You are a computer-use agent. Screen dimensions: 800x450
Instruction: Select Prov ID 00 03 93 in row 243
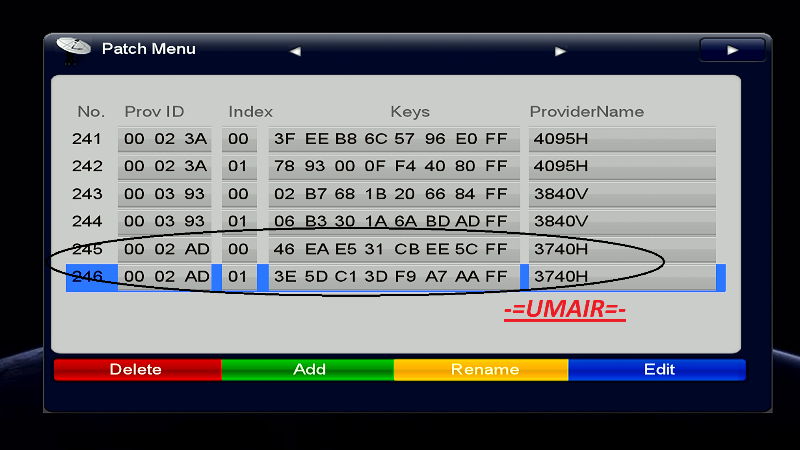tap(164, 194)
